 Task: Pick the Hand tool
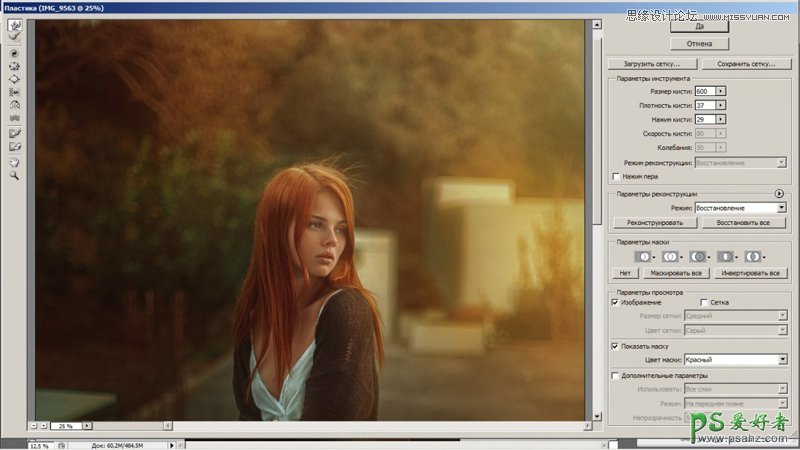pyautogui.click(x=15, y=161)
